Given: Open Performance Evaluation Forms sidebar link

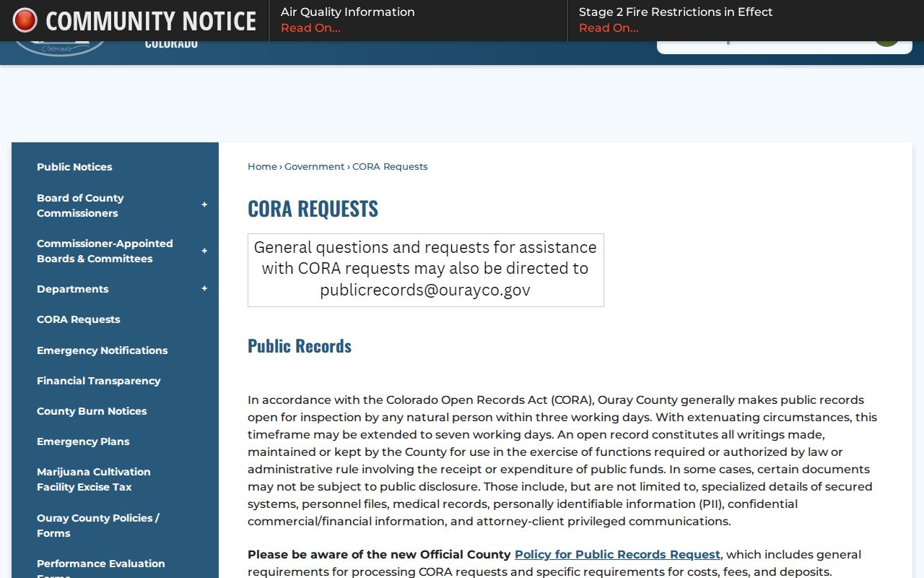Looking at the screenshot, I should click(x=100, y=568).
